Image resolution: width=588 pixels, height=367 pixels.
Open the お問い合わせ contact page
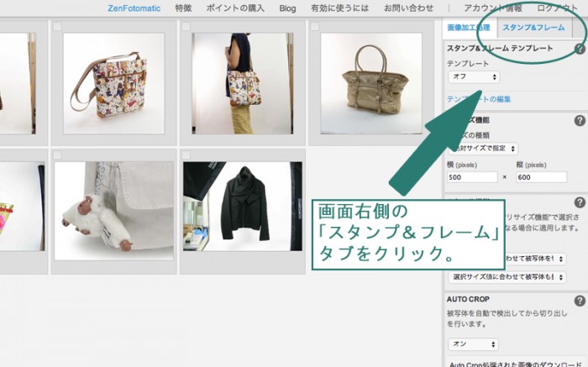point(408,8)
